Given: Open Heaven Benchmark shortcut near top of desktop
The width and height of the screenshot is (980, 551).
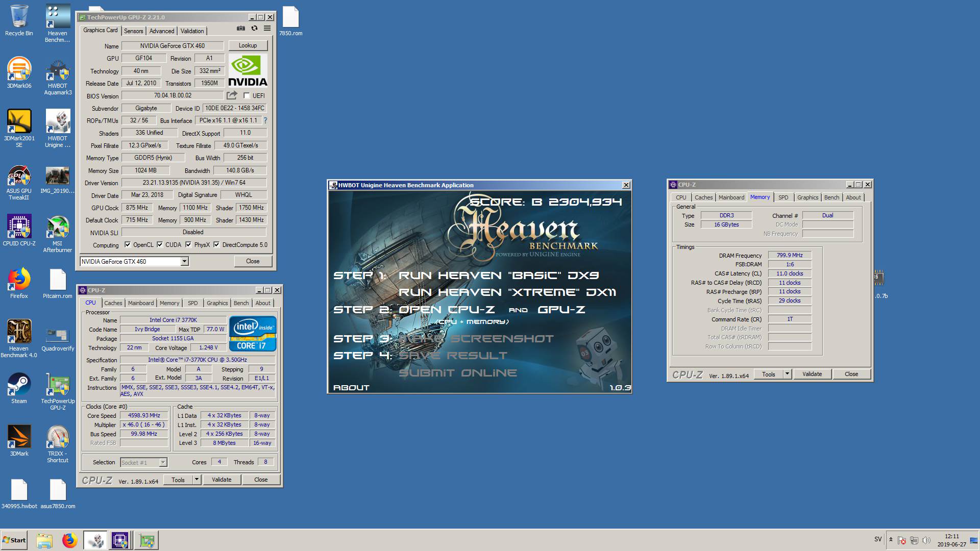Looking at the screenshot, I should [58, 23].
